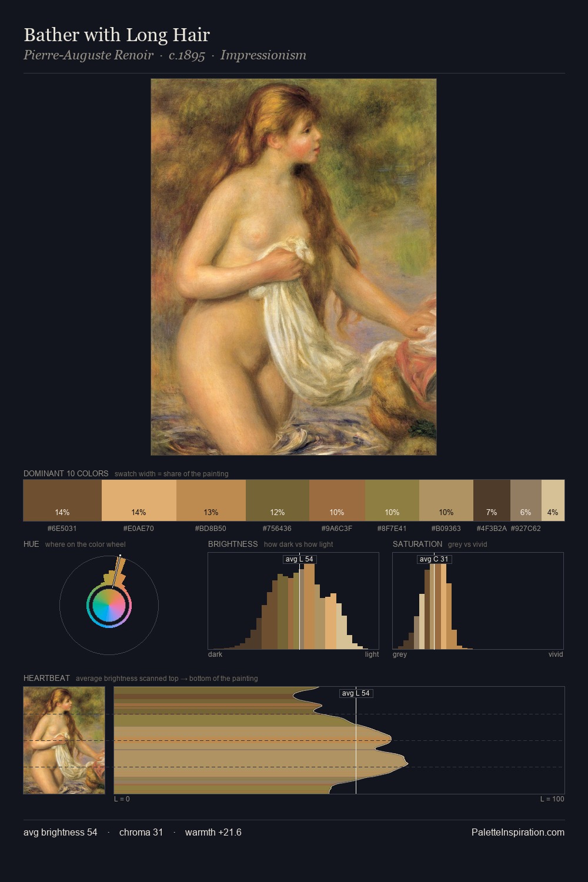588x882 pixels.
Task: Click the 'avg L 54' marker in heartbeat chart
Action: (356, 693)
